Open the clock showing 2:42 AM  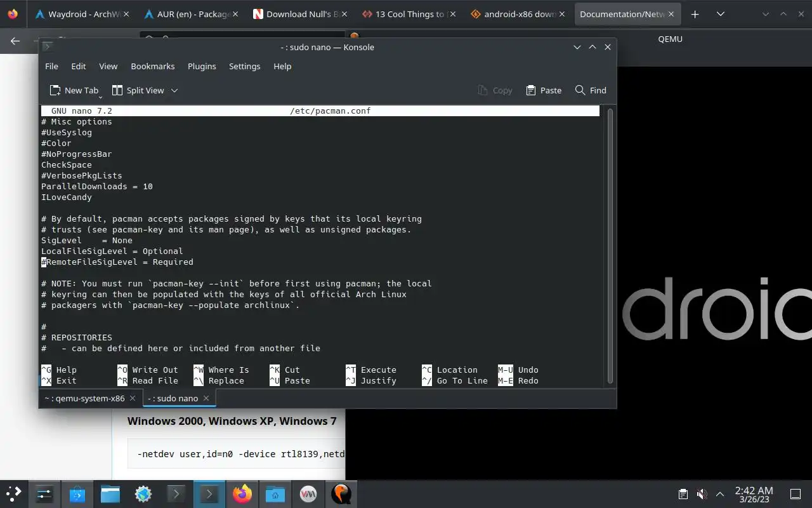pos(754,494)
